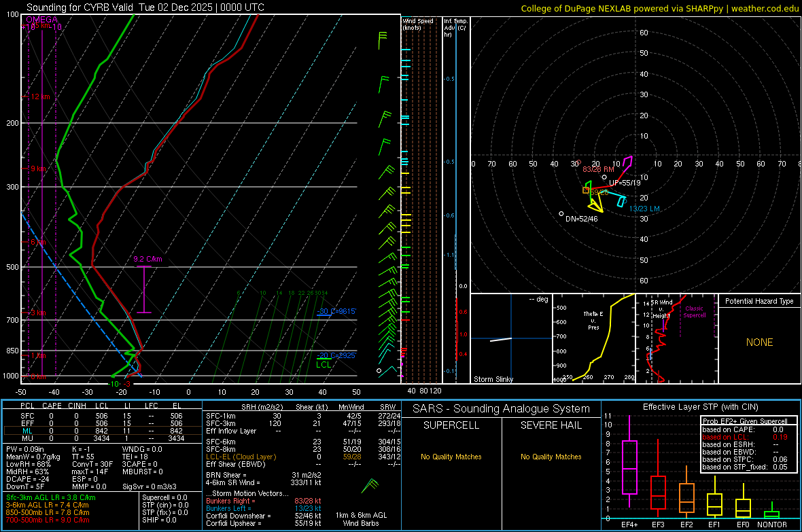The height and width of the screenshot is (532, 802).
Task: Click the '83/28 RM' hodograph label
Action: click(598, 169)
